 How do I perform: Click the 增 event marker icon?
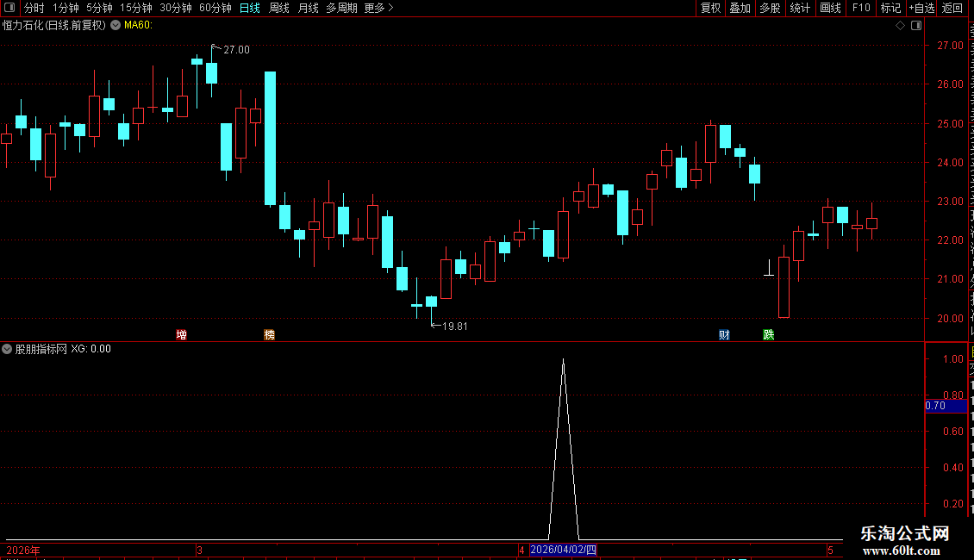(181, 334)
